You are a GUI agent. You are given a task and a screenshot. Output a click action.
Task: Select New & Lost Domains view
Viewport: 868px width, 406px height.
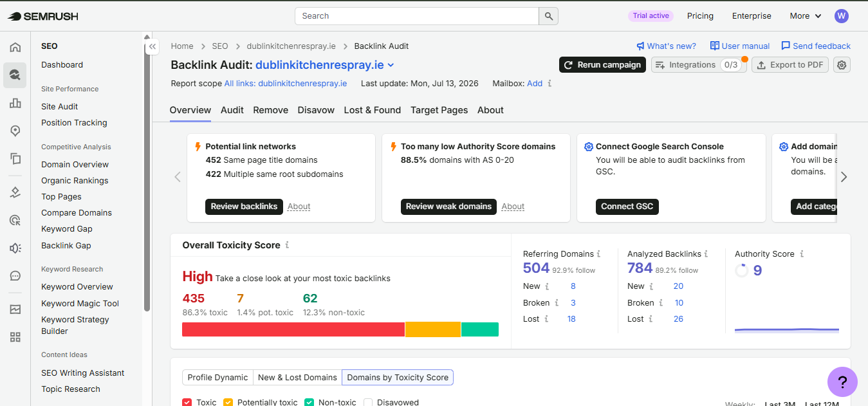(297, 378)
